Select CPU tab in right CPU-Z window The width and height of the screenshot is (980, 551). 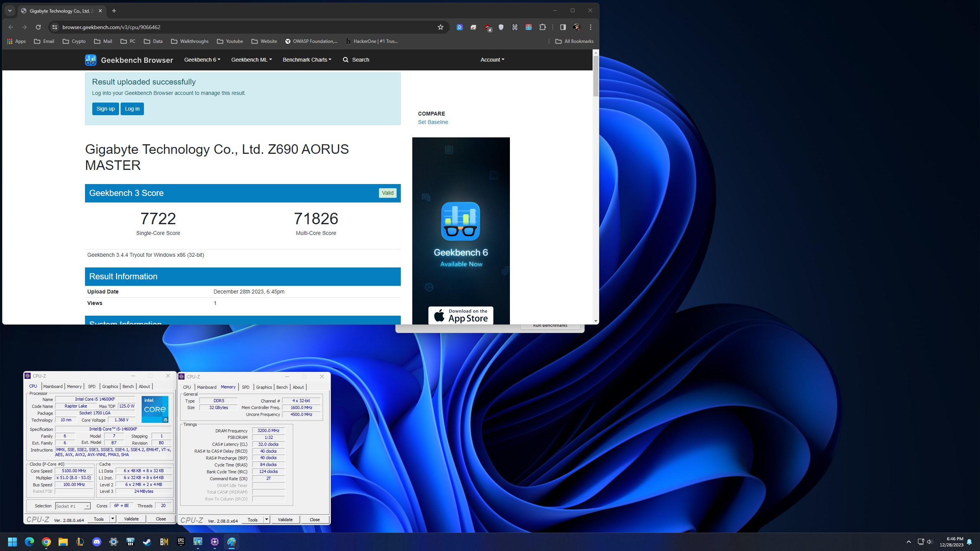(187, 387)
